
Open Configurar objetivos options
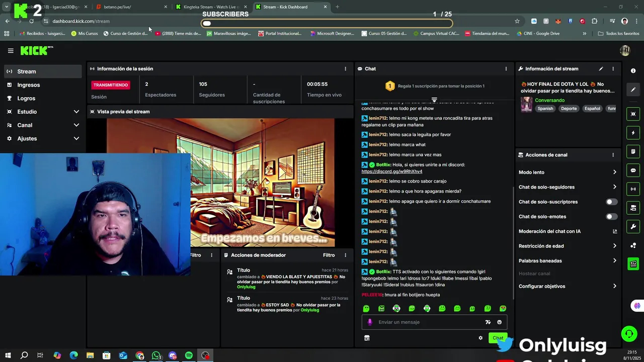568,287
